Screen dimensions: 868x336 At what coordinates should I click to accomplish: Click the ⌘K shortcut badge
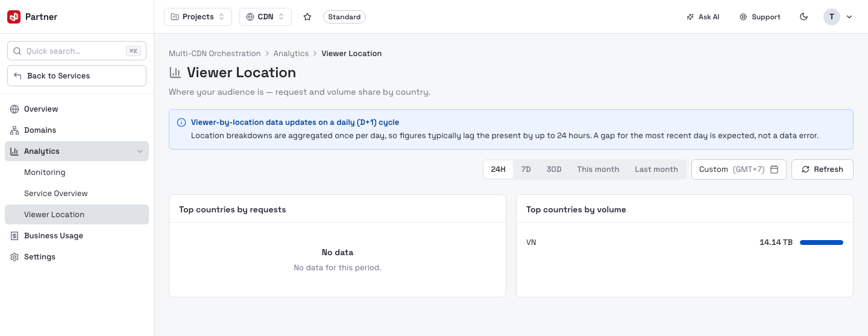(133, 51)
